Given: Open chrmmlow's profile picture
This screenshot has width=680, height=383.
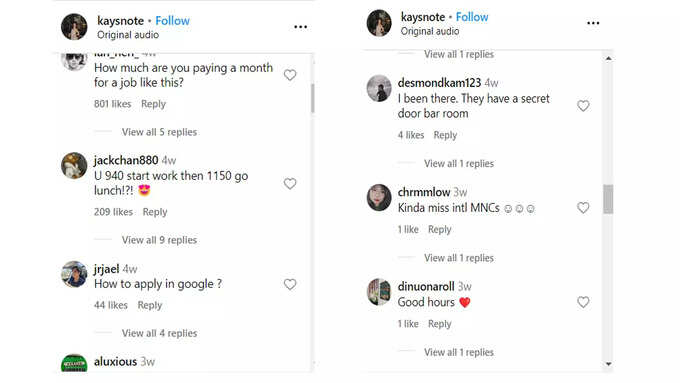Looking at the screenshot, I should pyautogui.click(x=379, y=197).
